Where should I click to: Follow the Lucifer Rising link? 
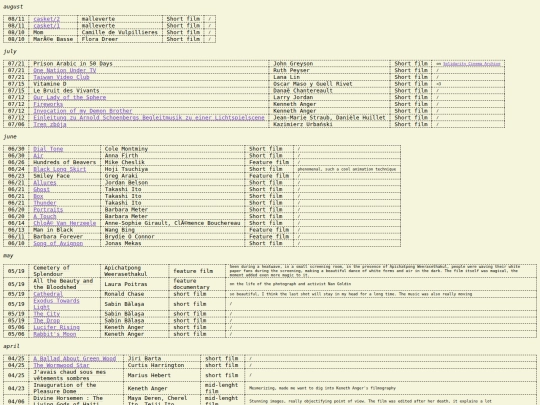[56, 327]
